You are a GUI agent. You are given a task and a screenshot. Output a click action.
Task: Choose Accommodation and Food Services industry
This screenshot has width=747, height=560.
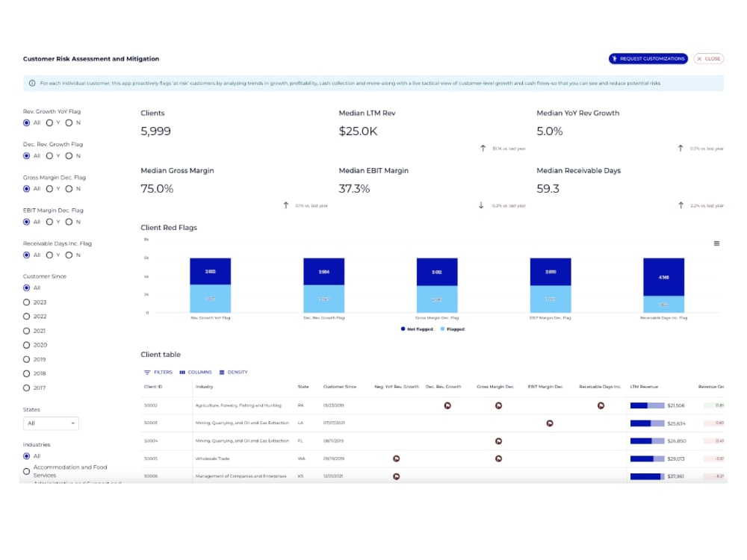(x=26, y=470)
